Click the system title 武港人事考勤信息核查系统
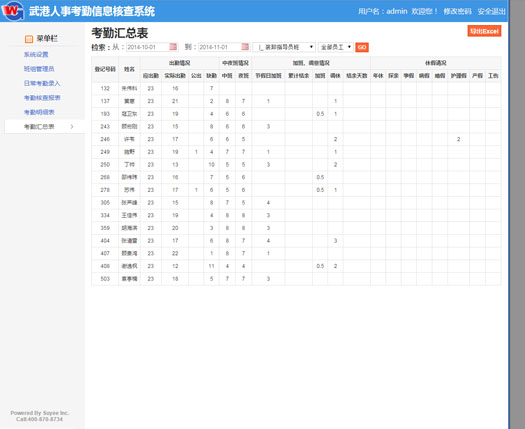Screen dimensions: 525x429 92,11
